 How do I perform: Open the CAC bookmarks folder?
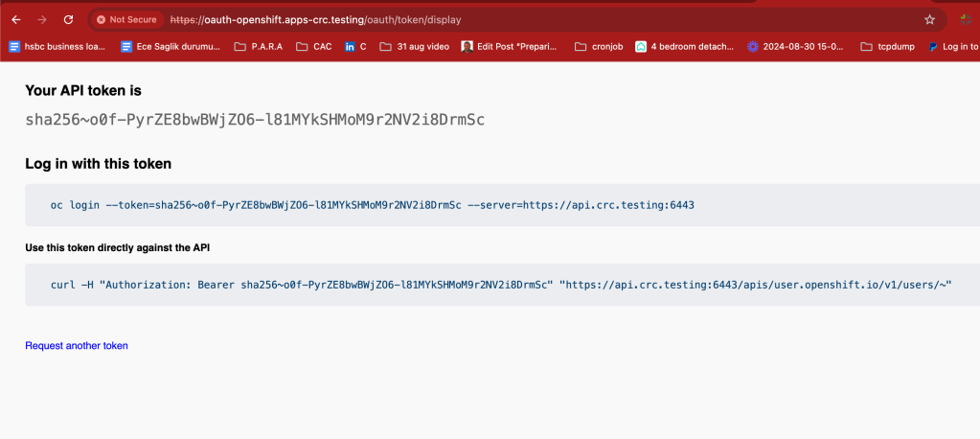tap(314, 46)
